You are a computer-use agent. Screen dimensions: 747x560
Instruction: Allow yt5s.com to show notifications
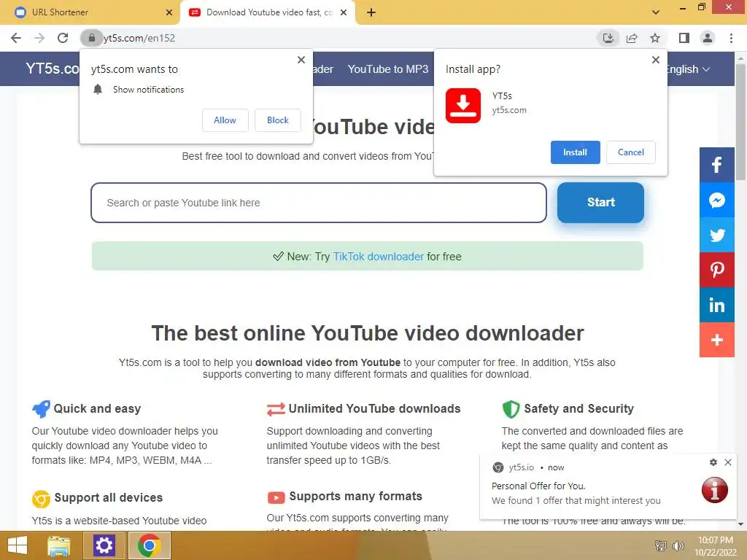[x=225, y=120]
